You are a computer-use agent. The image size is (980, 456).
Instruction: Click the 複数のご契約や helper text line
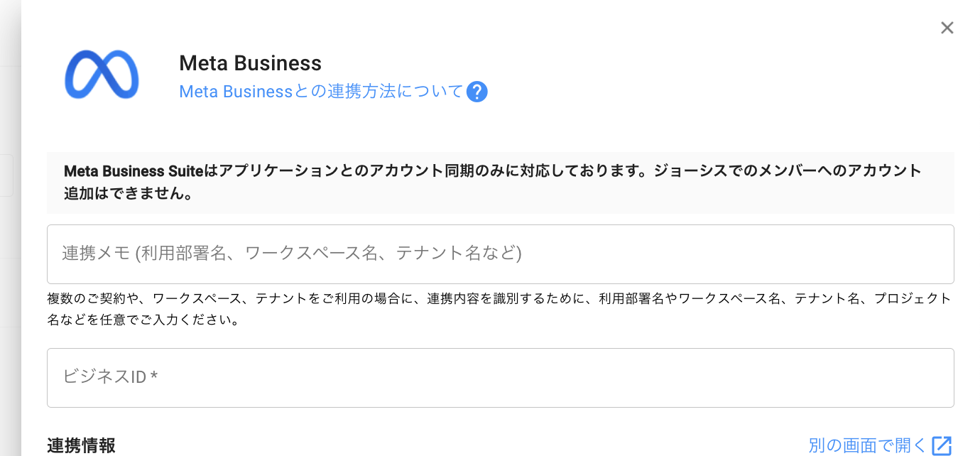tap(96, 298)
